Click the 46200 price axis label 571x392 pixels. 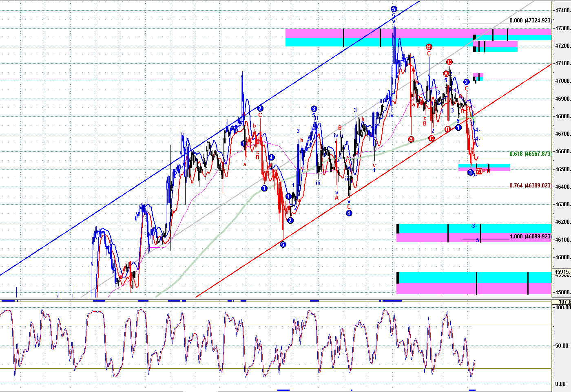tap(563, 222)
